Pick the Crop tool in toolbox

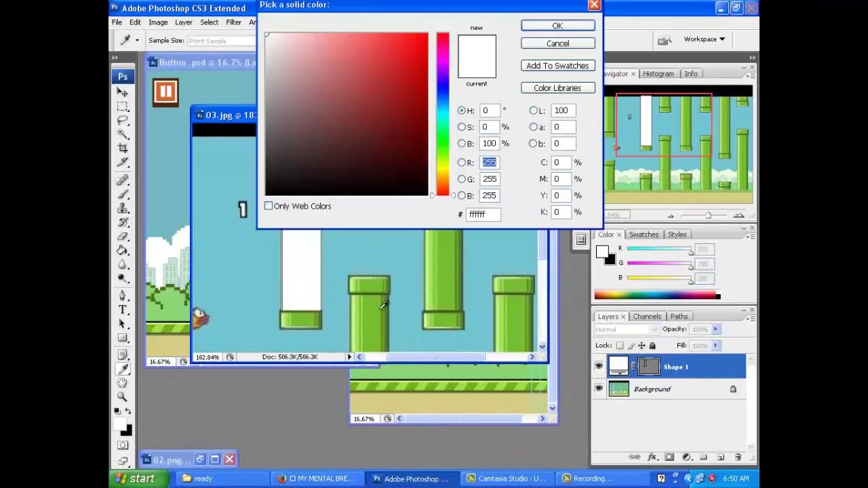pyautogui.click(x=123, y=148)
